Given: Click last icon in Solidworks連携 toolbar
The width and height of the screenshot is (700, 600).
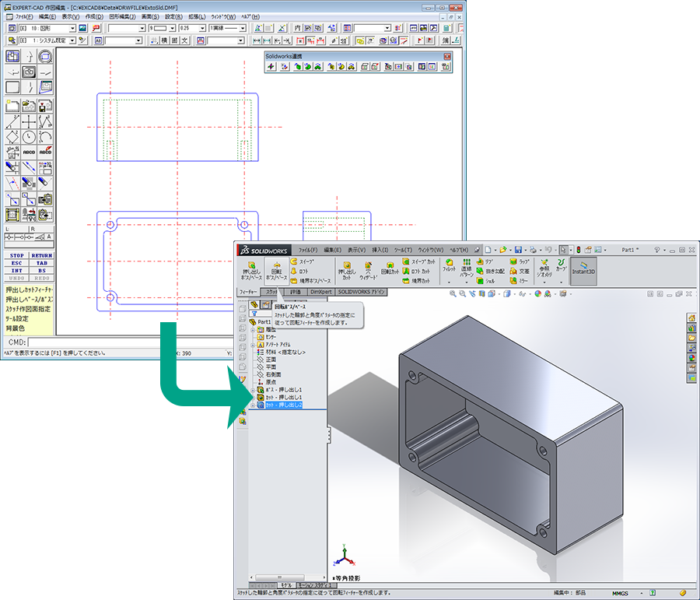Looking at the screenshot, I should (445, 67).
